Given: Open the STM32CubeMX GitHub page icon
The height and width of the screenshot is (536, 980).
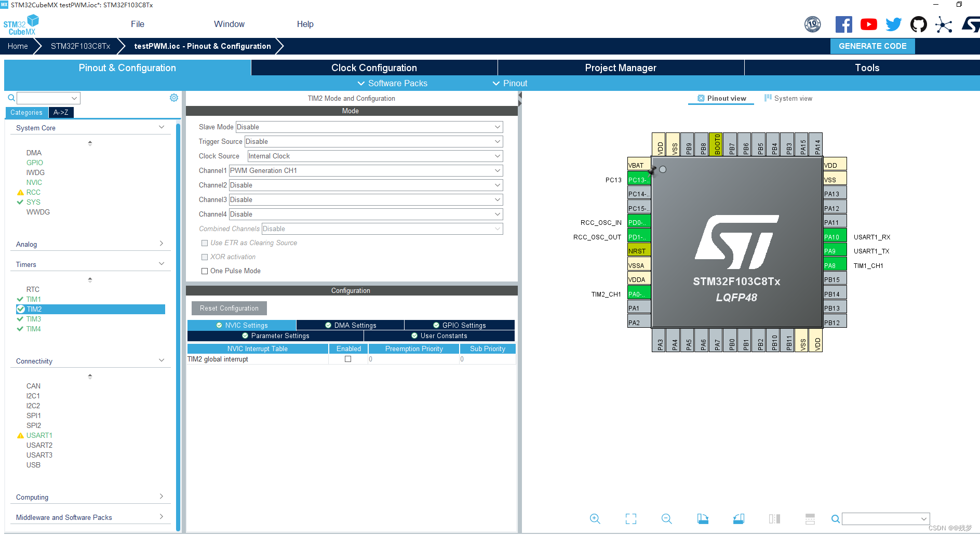Looking at the screenshot, I should coord(918,24).
